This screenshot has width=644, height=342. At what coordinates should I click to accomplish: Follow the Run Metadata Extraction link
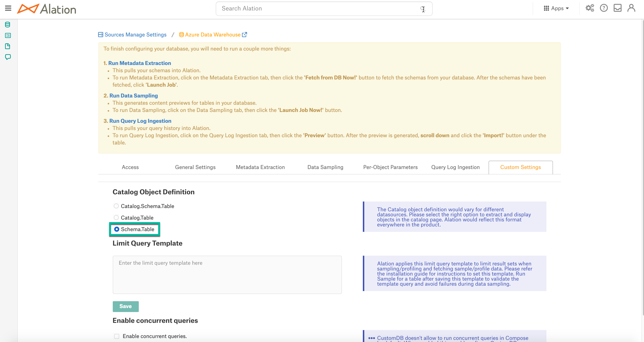[x=139, y=63]
